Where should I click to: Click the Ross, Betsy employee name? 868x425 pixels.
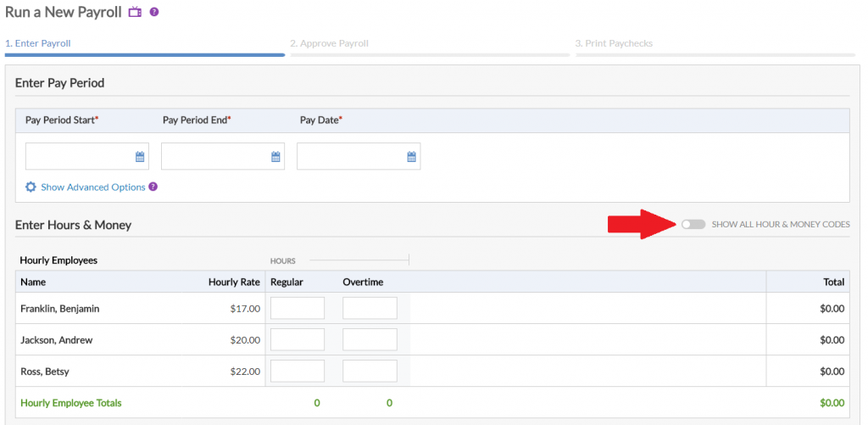point(45,372)
